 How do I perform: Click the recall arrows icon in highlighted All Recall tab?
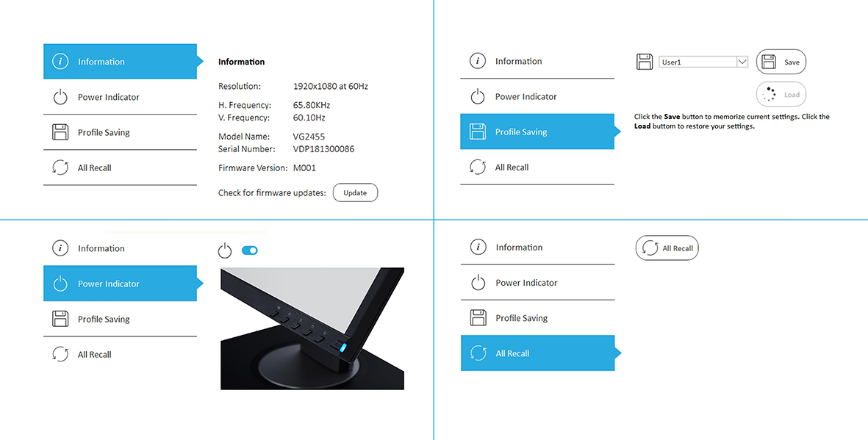coord(478,353)
